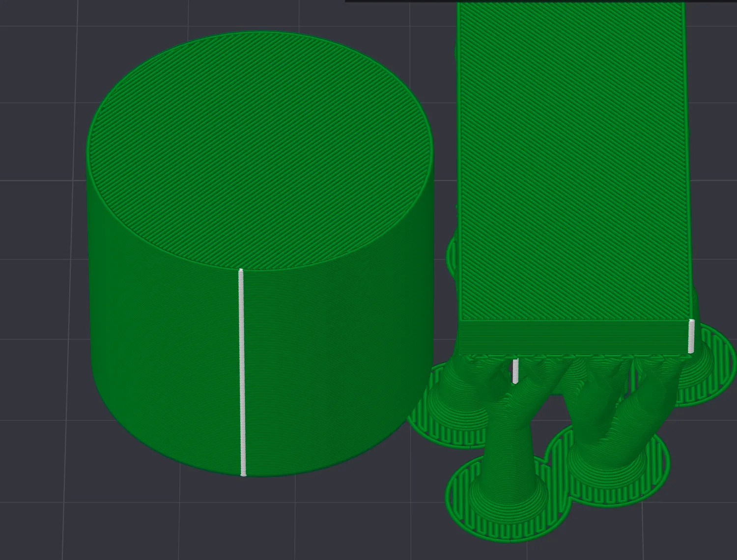Click the white seam on the block's corner
The width and height of the screenshot is (737, 560).
coord(691,336)
